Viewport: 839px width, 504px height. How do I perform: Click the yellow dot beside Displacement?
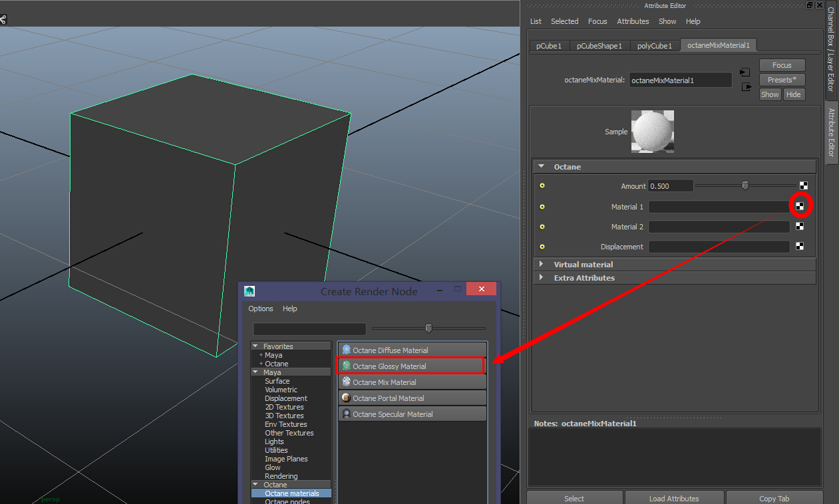(x=542, y=247)
